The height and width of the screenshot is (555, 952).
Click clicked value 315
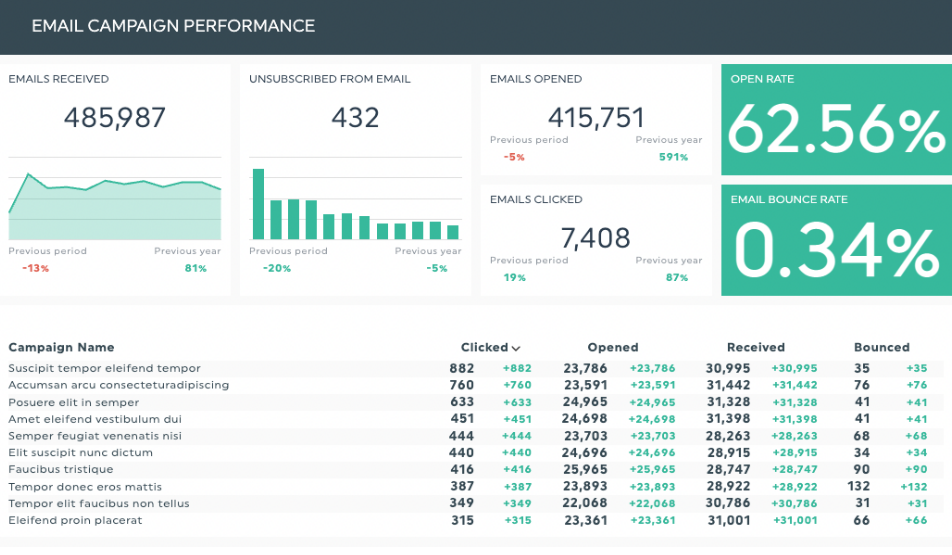coord(462,520)
